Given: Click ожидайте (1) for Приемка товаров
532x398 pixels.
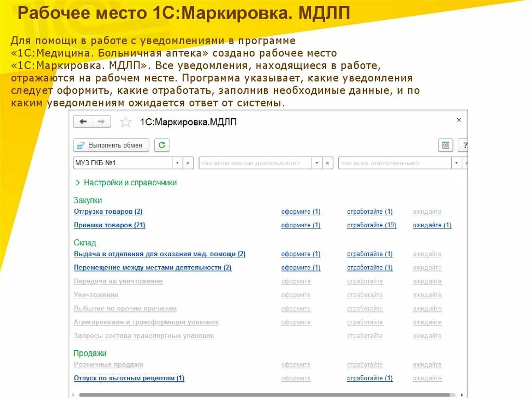Looking at the screenshot, I should (x=432, y=225).
